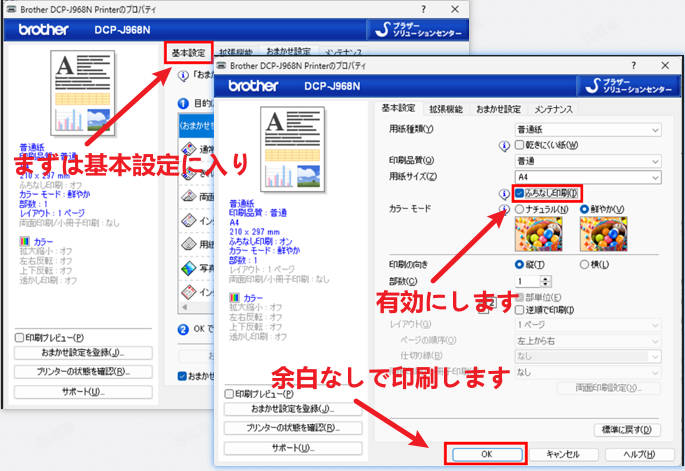
Task: Click the 部数 copies number field
Action: coord(528,281)
